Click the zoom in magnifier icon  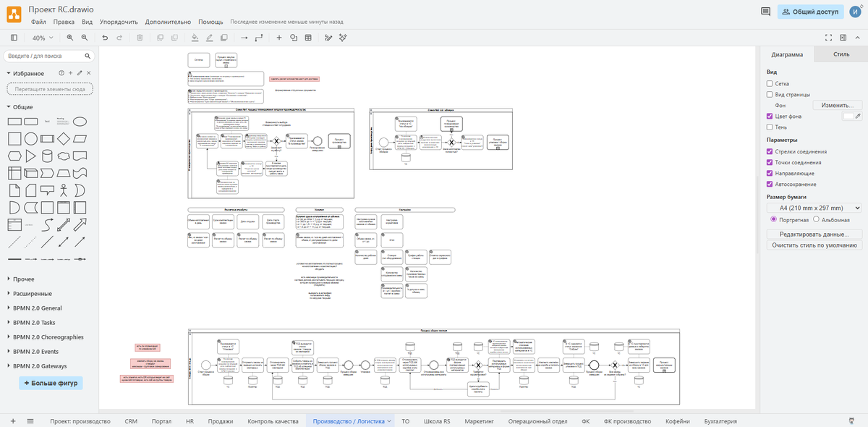tap(70, 38)
